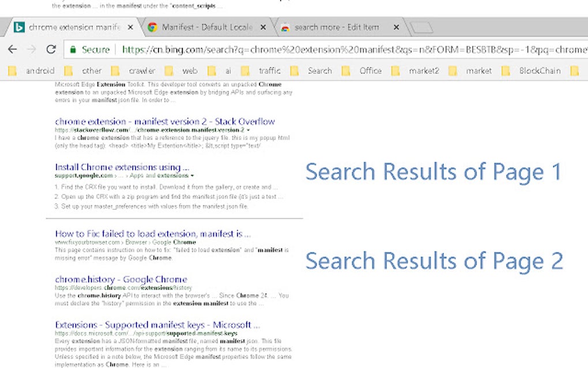Open the cut-off folder after BlockChain

575,70
